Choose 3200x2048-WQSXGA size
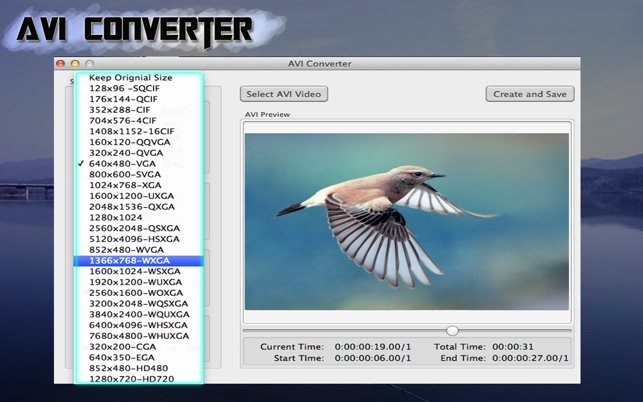Image resolution: width=643 pixels, height=402 pixels. tap(139, 304)
